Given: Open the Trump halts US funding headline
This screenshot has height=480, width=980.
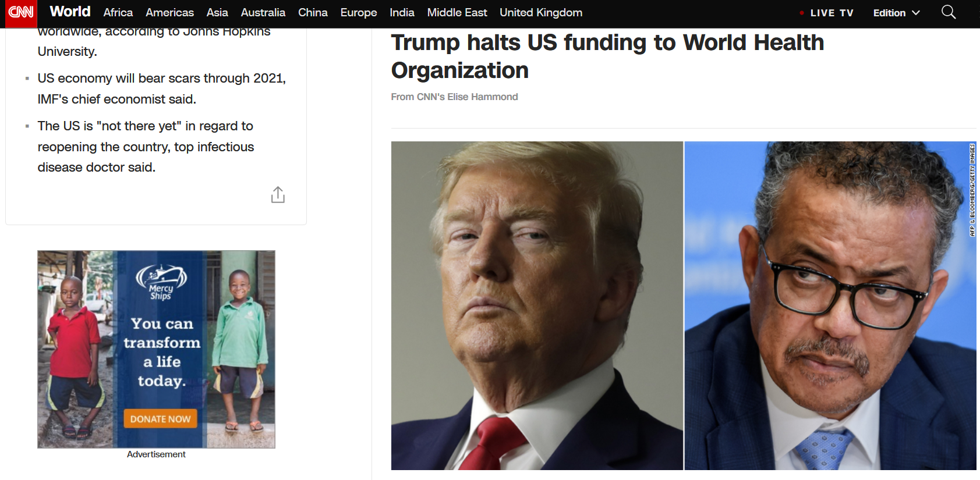Looking at the screenshot, I should click(x=607, y=56).
